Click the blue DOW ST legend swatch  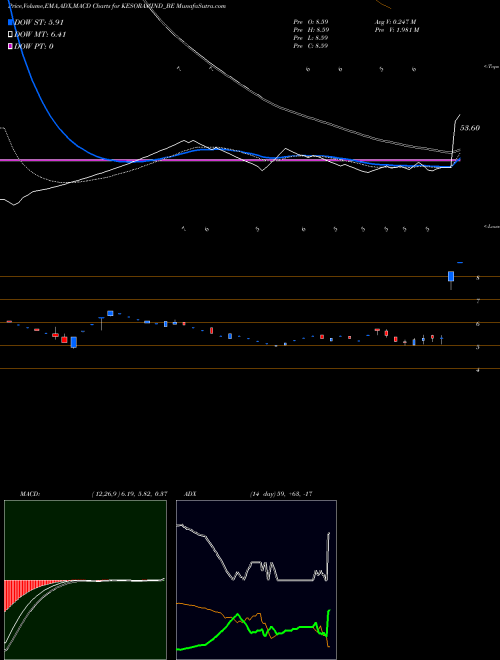[11, 23]
